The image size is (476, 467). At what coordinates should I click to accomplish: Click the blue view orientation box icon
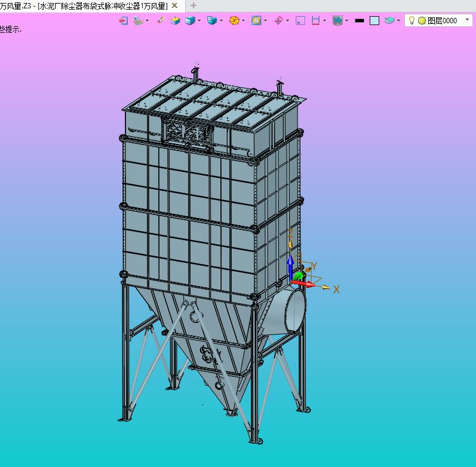click(212, 20)
